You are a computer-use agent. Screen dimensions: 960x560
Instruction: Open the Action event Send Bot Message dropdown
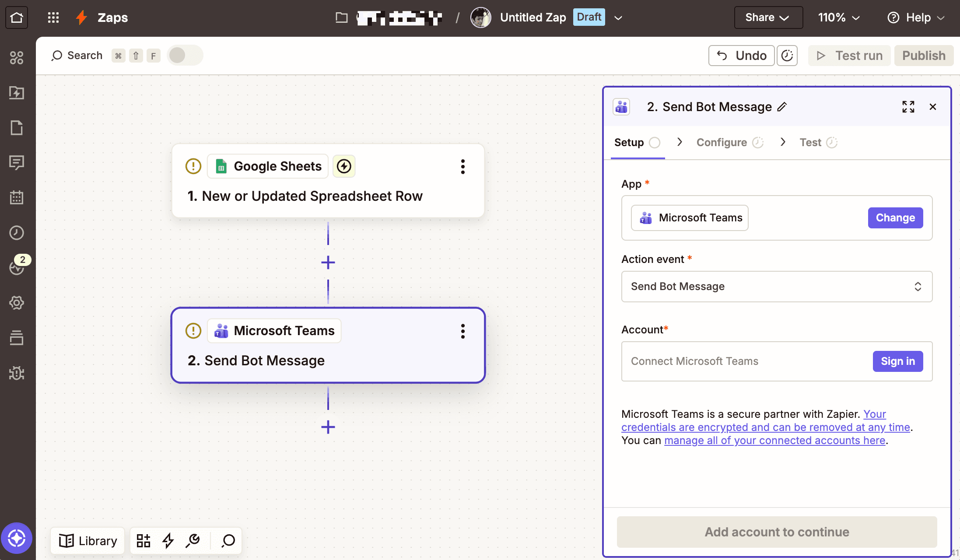point(777,287)
